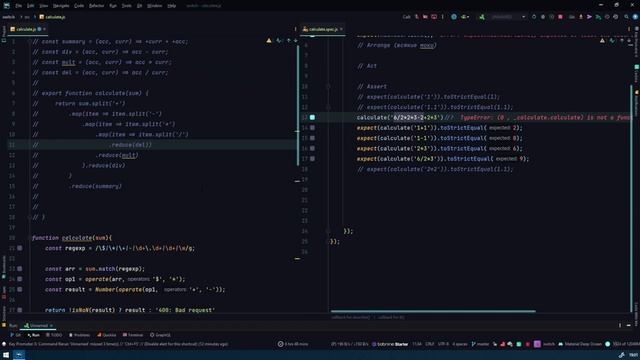This screenshot has height=360, width=640.
Task: Click gutter marker on line 14 of spec
Action: (x=312, y=128)
